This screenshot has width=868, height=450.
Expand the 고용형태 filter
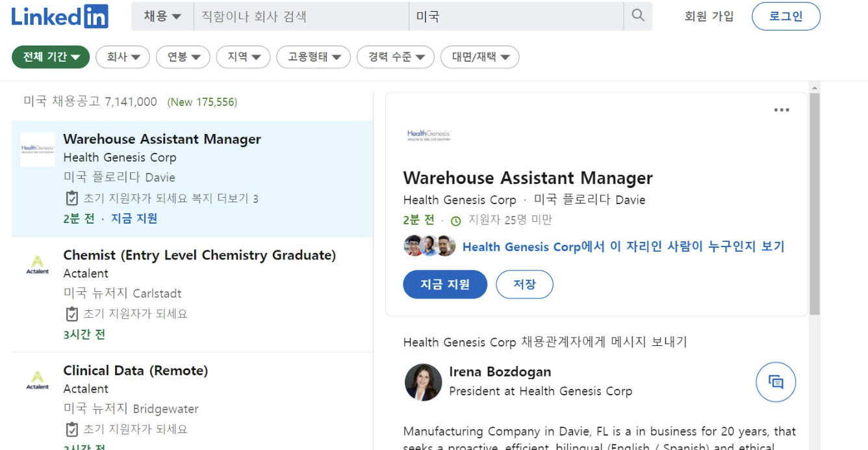314,57
